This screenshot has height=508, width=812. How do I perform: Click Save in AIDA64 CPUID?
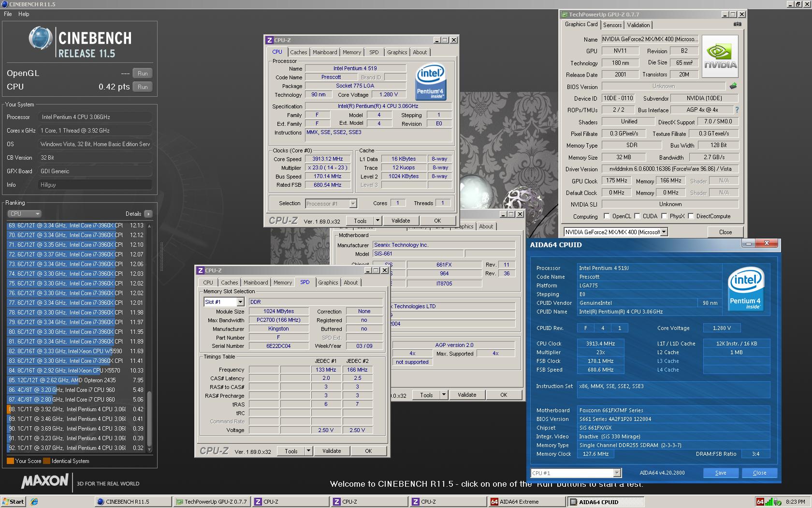721,473
